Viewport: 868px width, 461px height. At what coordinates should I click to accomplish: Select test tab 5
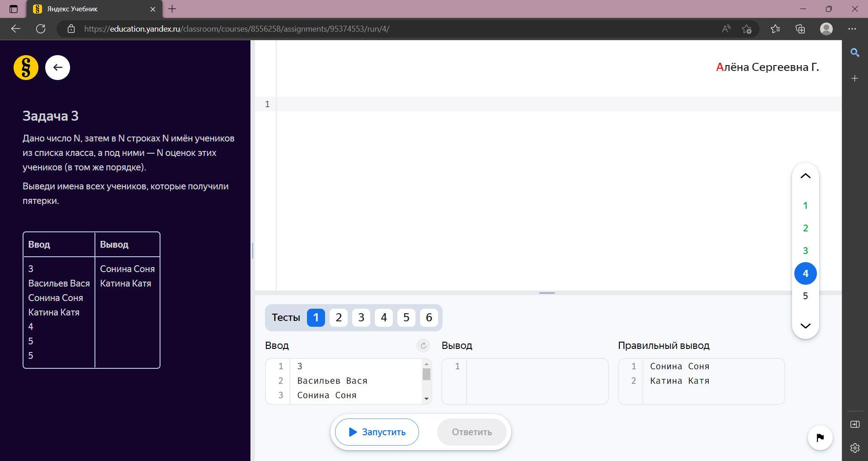coord(406,318)
